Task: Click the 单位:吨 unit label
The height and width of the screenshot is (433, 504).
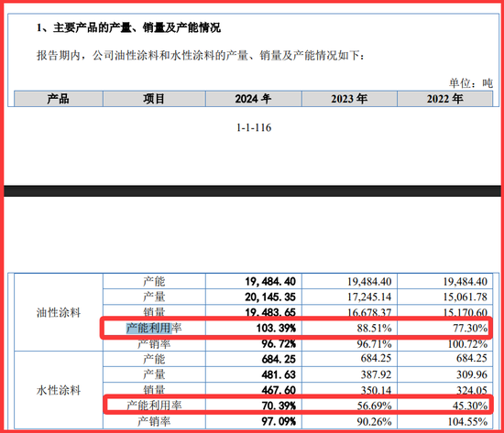Action: tap(471, 83)
